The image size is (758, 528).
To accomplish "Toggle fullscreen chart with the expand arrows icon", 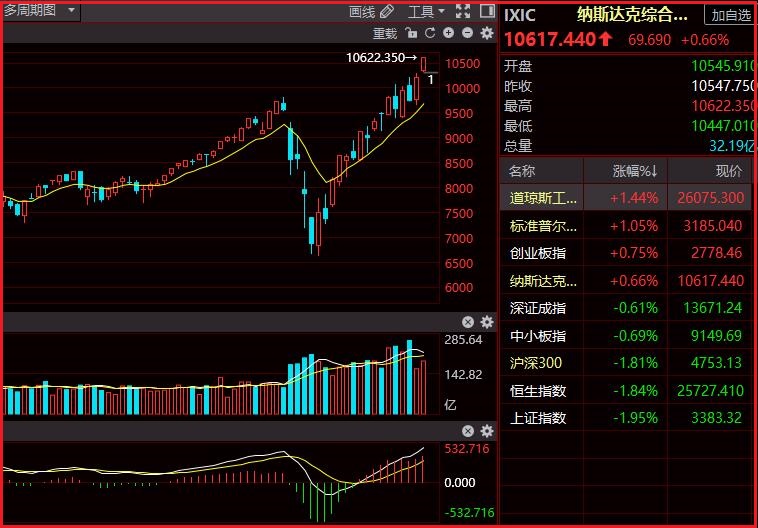I will pos(463,11).
